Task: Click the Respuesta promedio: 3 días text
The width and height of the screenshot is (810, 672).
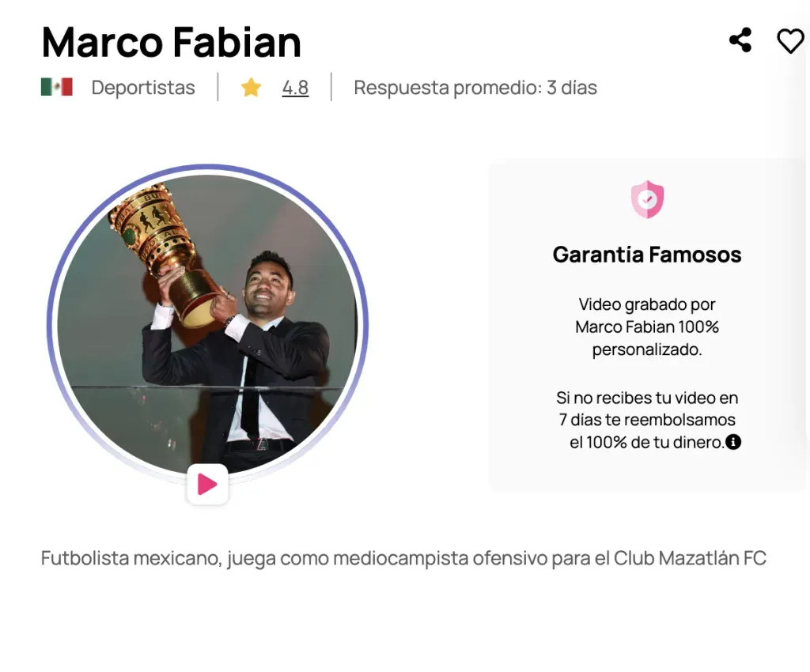Action: tap(475, 87)
